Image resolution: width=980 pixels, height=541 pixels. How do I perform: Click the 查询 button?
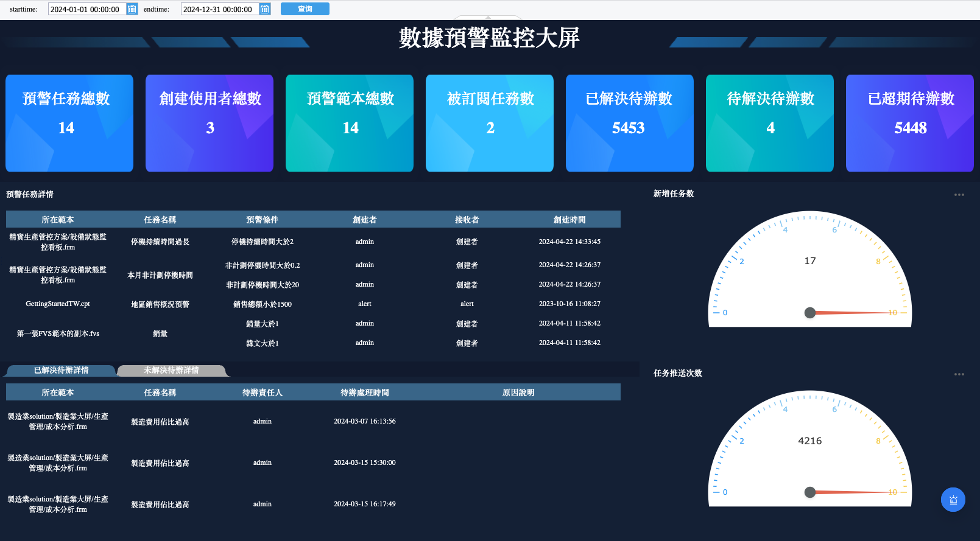pyautogui.click(x=305, y=9)
